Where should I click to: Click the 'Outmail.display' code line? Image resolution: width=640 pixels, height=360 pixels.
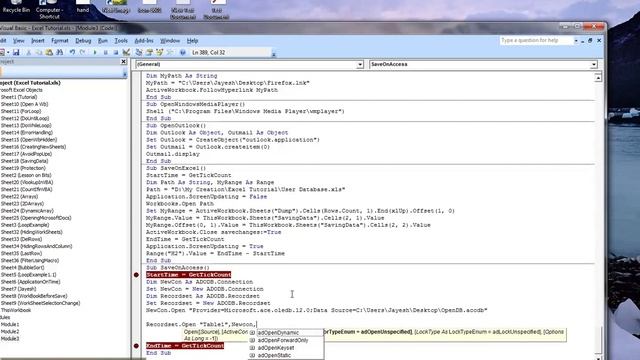click(x=173, y=154)
